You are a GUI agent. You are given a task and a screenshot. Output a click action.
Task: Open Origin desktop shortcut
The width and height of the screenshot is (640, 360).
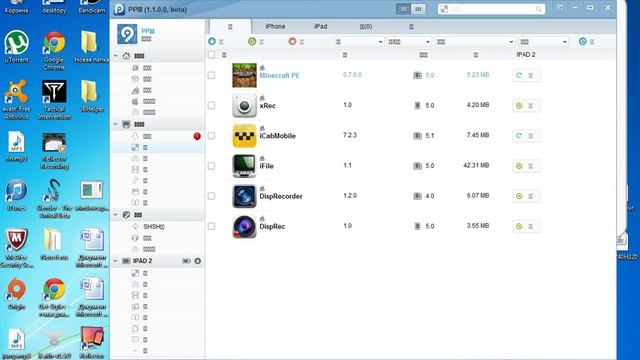[x=16, y=293]
